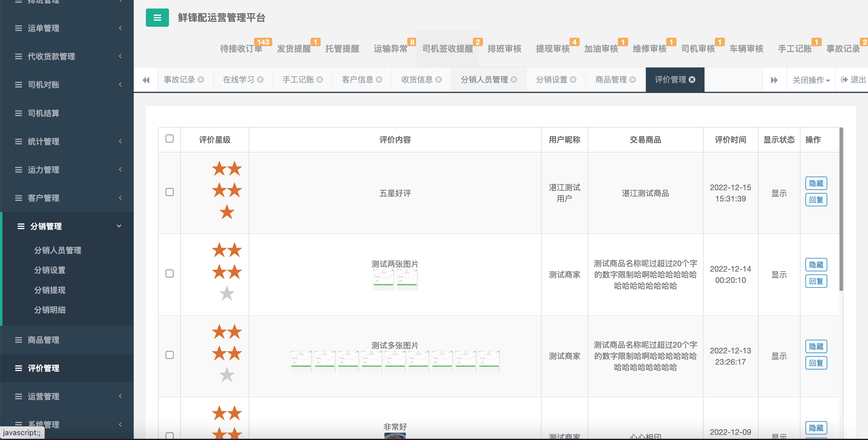Open 分销人员管理 in the sidebar submenu
Screen dimensions: 868x440
58,250
